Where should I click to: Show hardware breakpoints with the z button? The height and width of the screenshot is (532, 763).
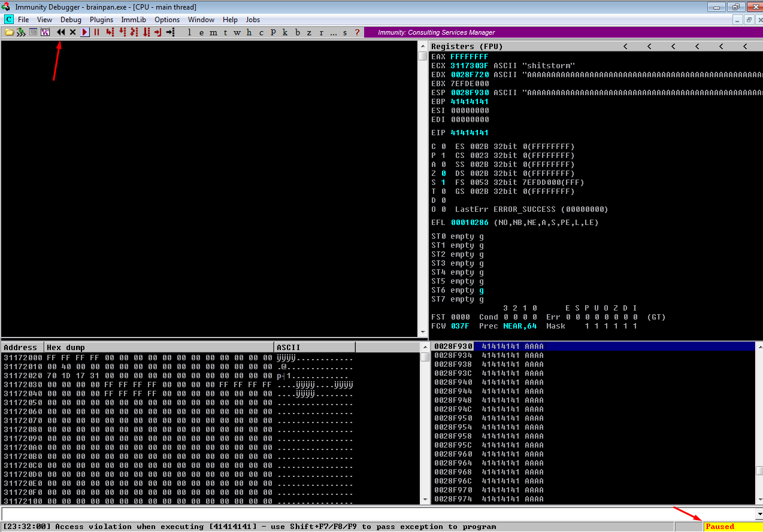[x=309, y=32]
